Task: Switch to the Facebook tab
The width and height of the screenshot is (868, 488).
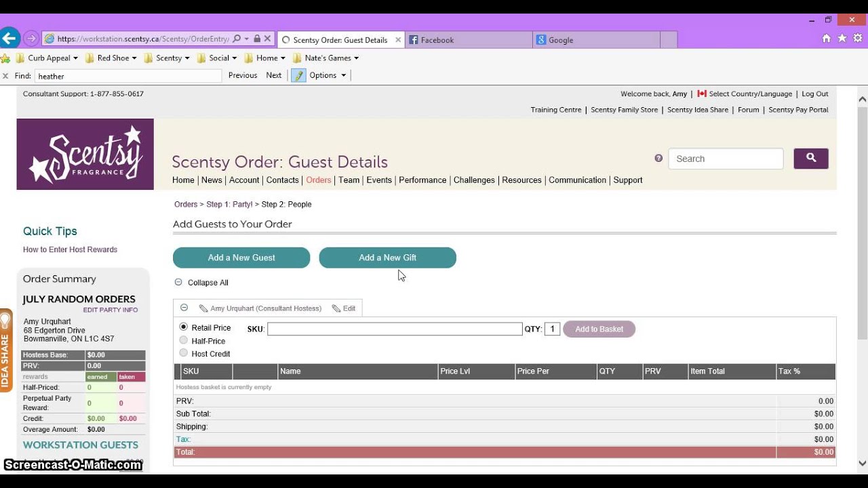Action: coord(469,40)
